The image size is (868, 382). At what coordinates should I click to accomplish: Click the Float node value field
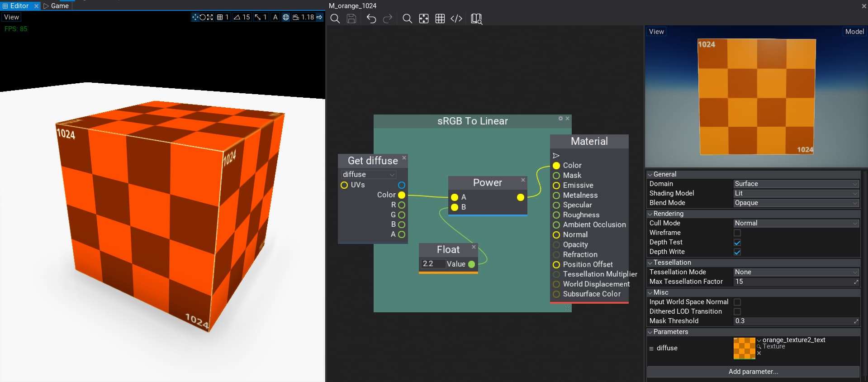click(432, 264)
